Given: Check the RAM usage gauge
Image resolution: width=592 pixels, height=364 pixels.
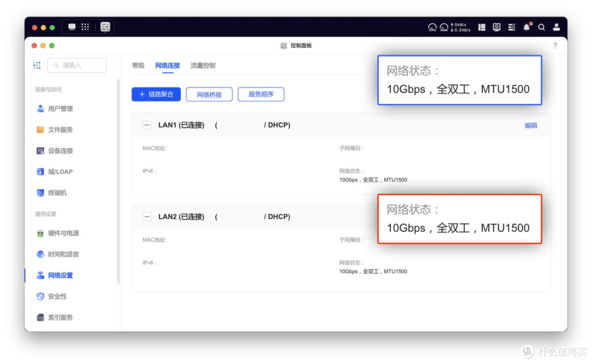Looking at the screenshot, I should [444, 27].
